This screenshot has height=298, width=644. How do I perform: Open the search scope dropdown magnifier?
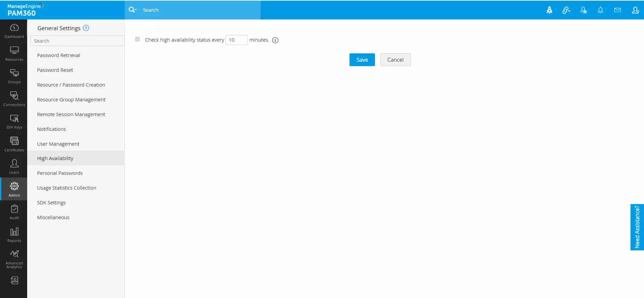[132, 10]
